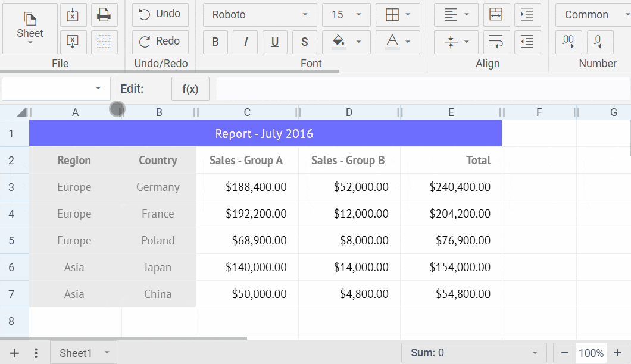Expand the Common number format dropdown
The height and width of the screenshot is (364, 631).
click(592, 15)
